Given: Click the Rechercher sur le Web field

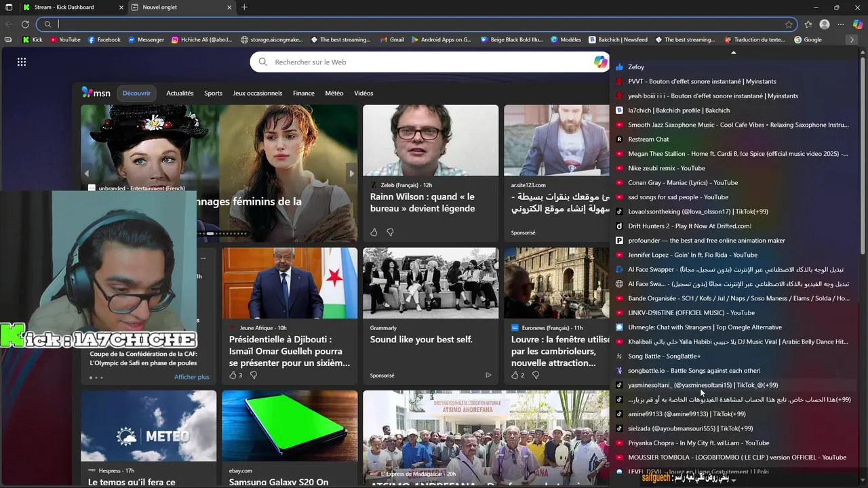Looking at the screenshot, I should coord(431,62).
